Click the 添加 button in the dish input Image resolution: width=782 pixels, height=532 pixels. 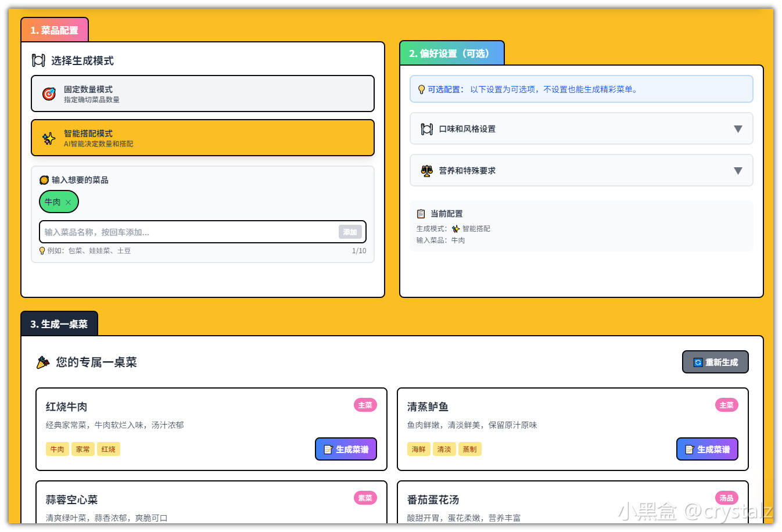pos(350,232)
